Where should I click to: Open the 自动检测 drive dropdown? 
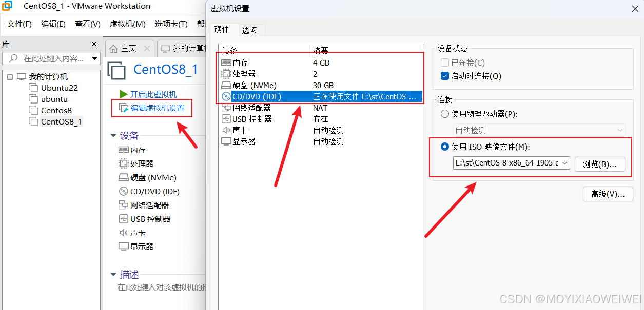tap(620, 130)
